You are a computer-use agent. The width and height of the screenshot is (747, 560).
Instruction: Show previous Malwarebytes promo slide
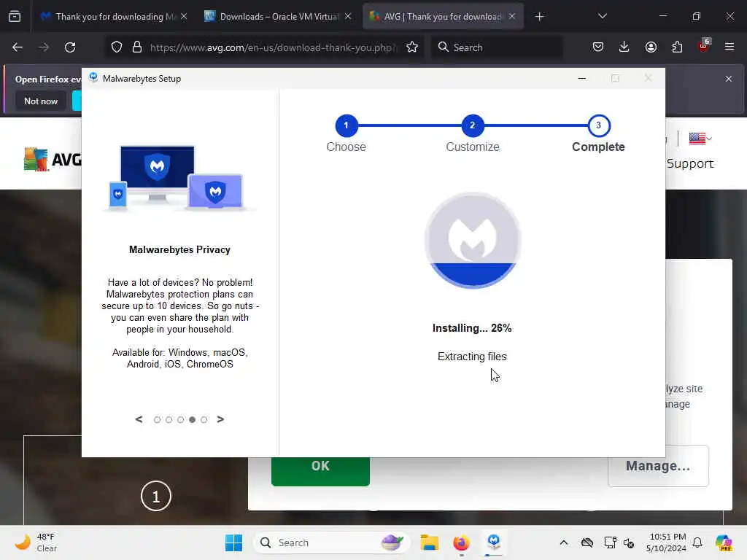pos(139,419)
